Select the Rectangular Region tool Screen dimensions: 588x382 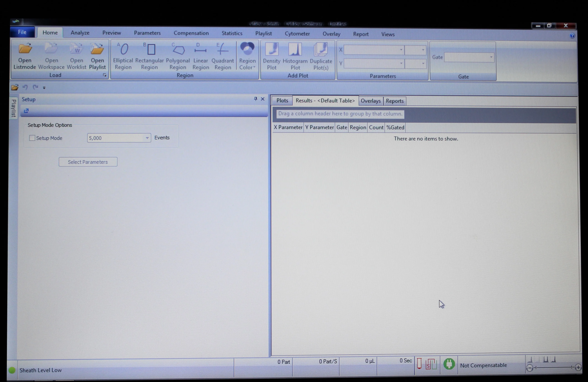coord(149,56)
